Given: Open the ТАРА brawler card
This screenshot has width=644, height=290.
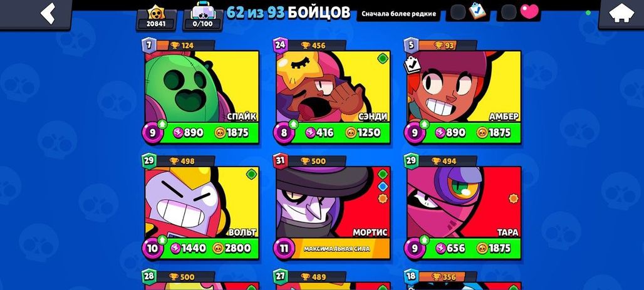Looking at the screenshot, I should 464,213.
